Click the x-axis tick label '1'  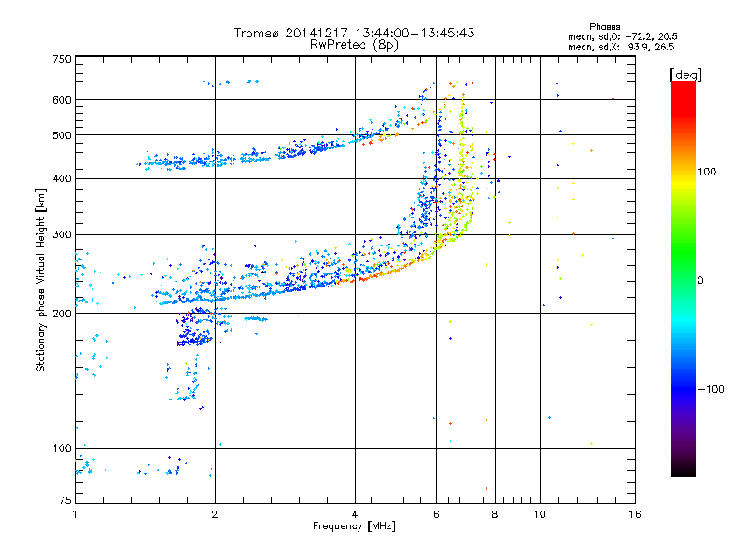75,514
